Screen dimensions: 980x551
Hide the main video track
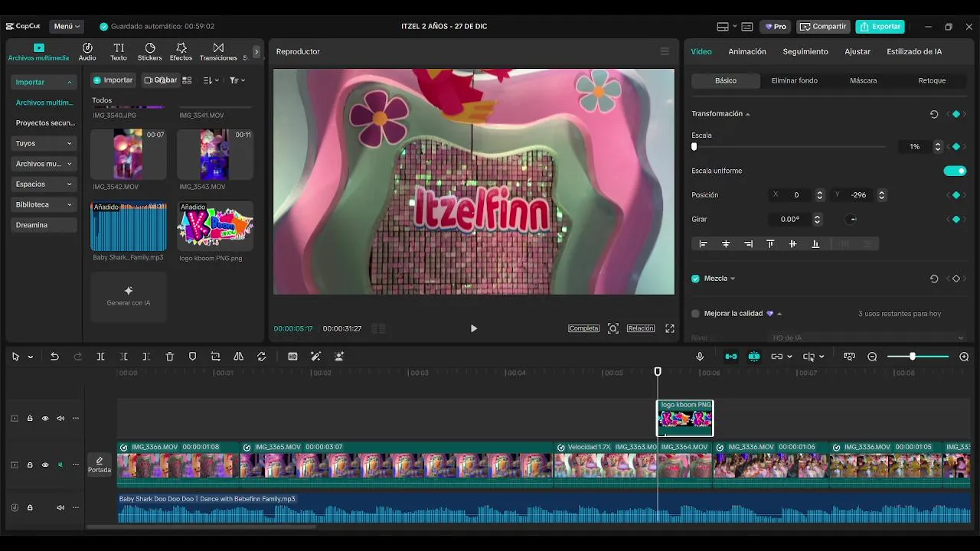45,465
